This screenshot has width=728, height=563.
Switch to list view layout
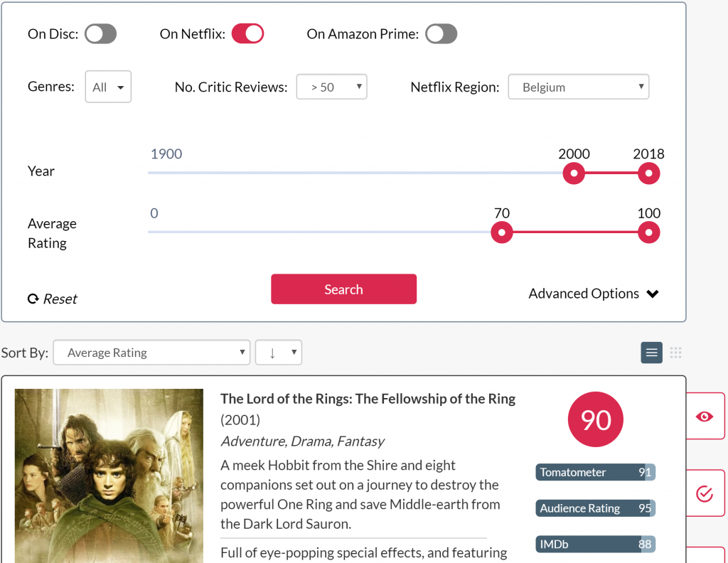point(651,353)
